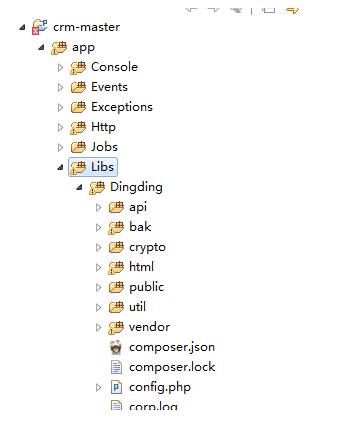363x424 pixels.
Task: Click the composer.lock document icon
Action: pos(116,367)
